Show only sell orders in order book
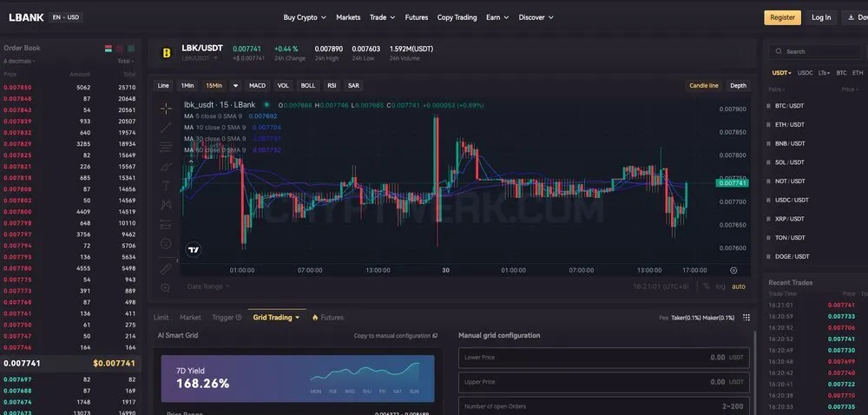This screenshot has width=868, height=415. click(x=120, y=49)
